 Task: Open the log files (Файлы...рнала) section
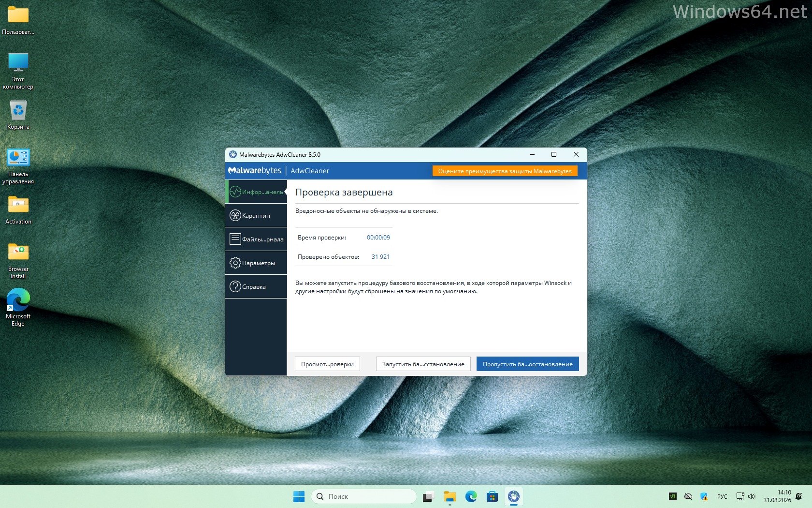tap(256, 239)
